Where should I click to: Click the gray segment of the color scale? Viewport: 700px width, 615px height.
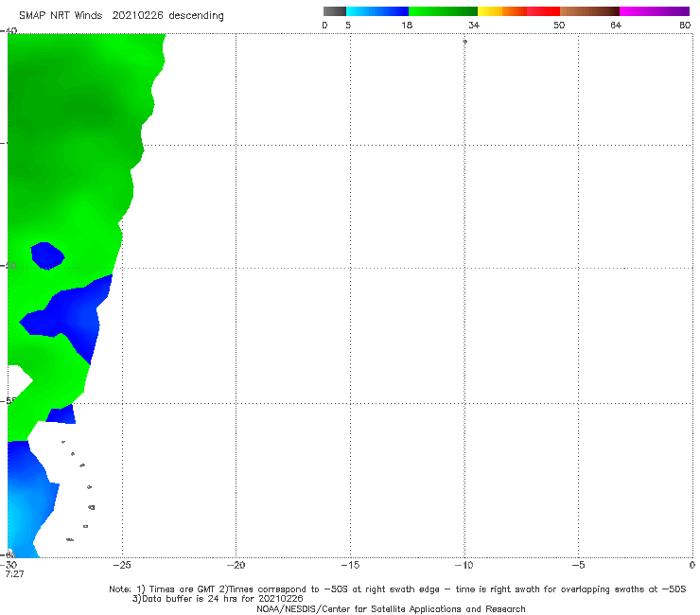click(x=335, y=11)
